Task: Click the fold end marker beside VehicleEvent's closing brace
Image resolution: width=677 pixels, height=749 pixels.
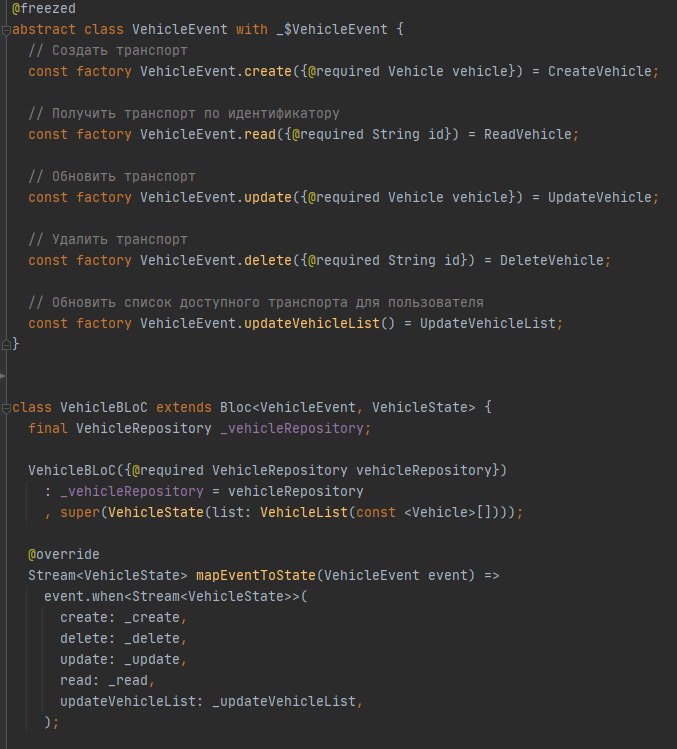Action: click(6, 344)
